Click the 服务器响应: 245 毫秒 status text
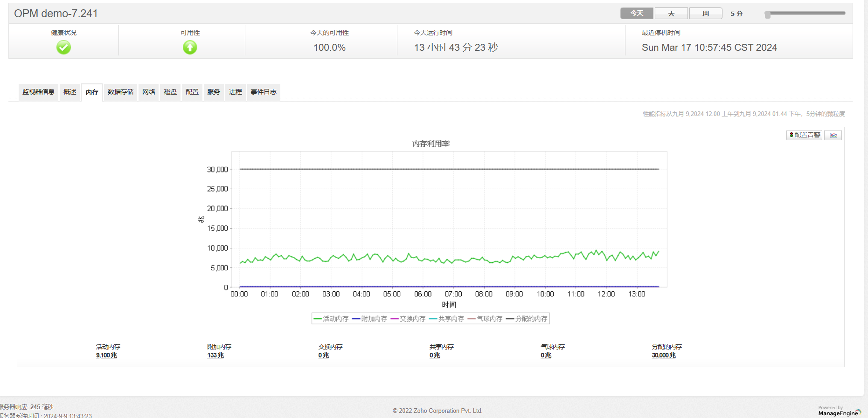This screenshot has height=418, width=868. pyautogui.click(x=27, y=407)
